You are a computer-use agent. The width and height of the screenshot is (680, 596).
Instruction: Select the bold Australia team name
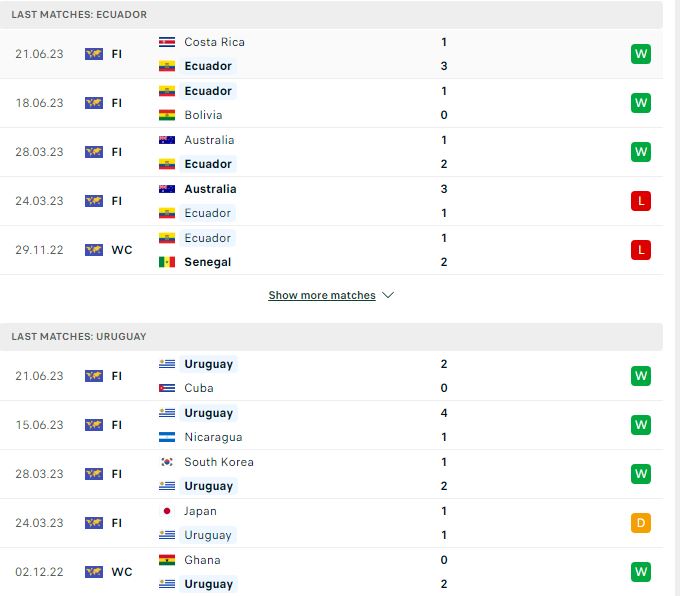[x=210, y=189]
